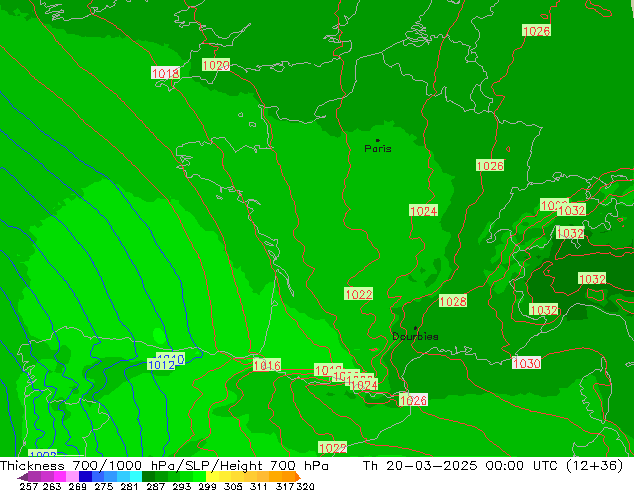Click the legend value 257

(x=29, y=486)
